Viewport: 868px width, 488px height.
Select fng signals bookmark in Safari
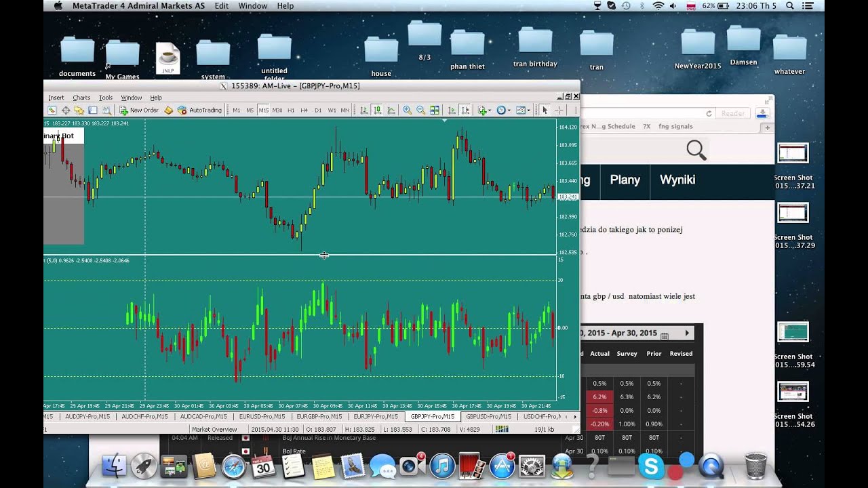677,126
